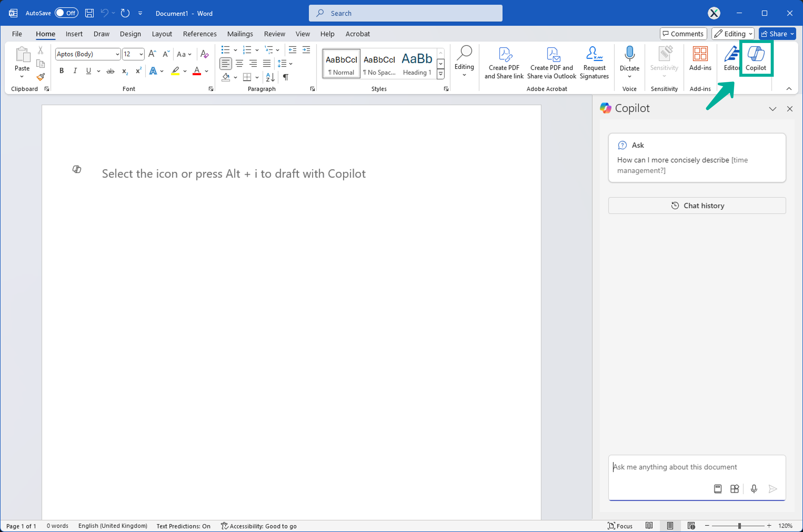Open the Editing mode dropdown near Share

(733, 34)
